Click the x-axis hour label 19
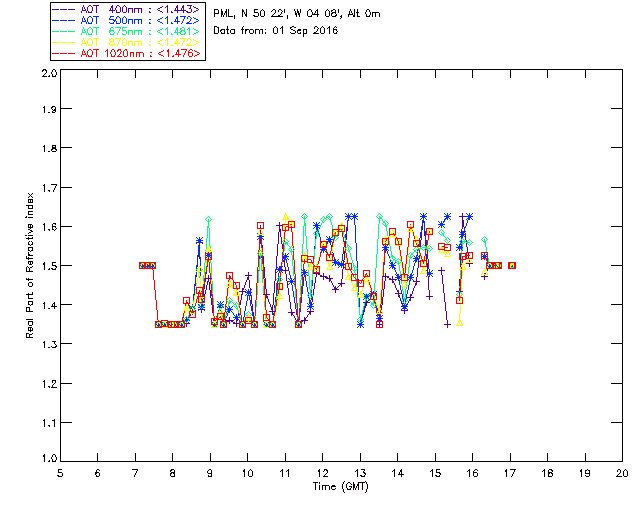The image size is (640, 512). click(x=585, y=473)
